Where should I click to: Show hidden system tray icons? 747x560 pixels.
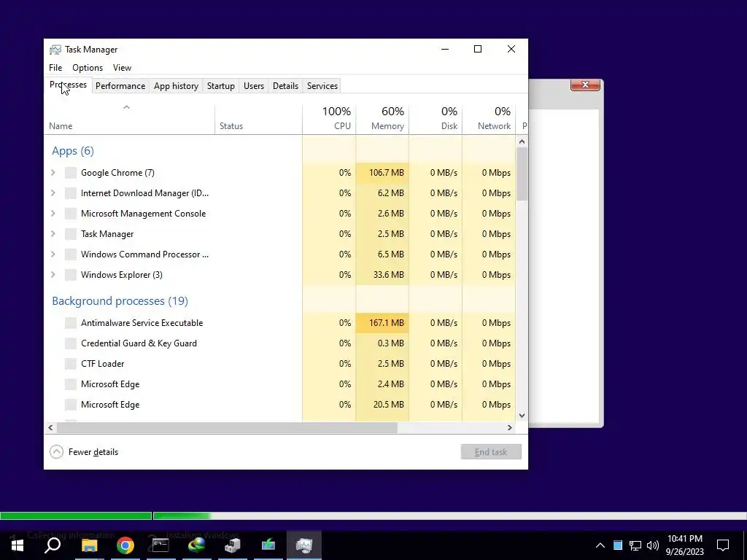point(600,545)
